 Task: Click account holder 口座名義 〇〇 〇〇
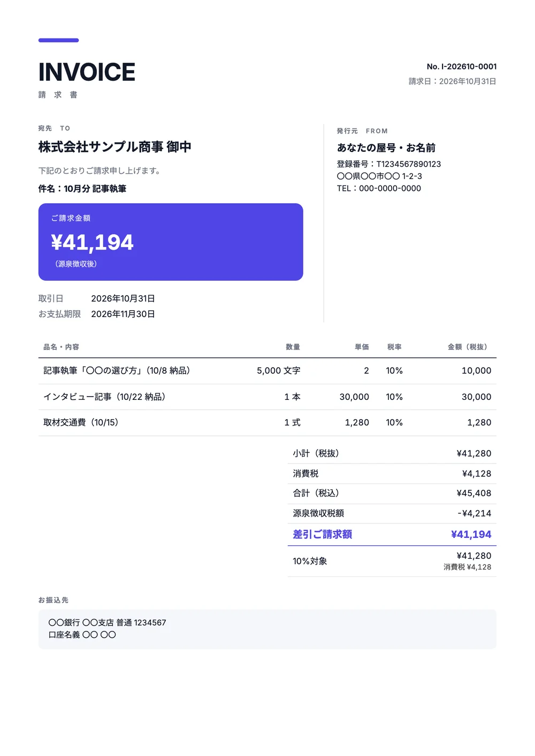pos(82,635)
